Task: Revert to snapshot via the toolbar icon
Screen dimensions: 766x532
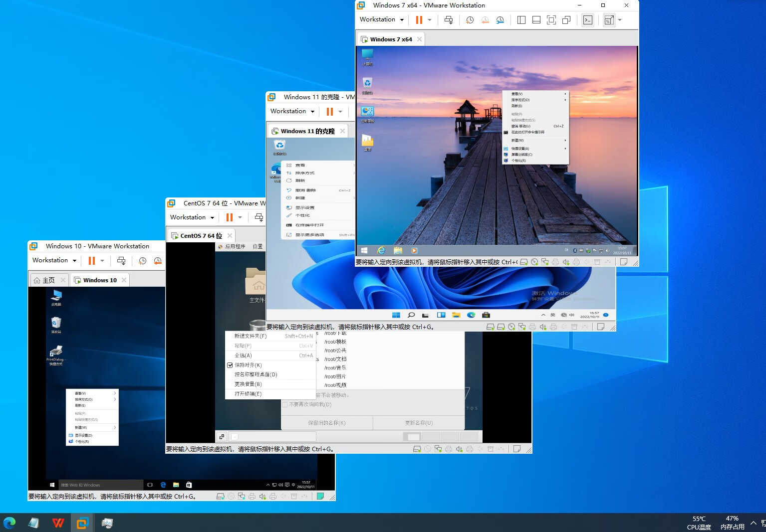Action: (x=485, y=20)
